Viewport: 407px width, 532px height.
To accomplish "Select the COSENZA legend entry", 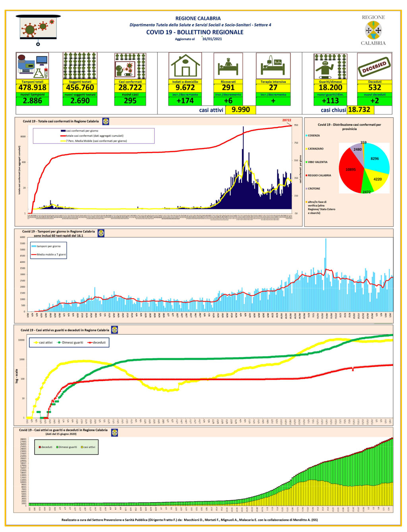I will point(313,136).
